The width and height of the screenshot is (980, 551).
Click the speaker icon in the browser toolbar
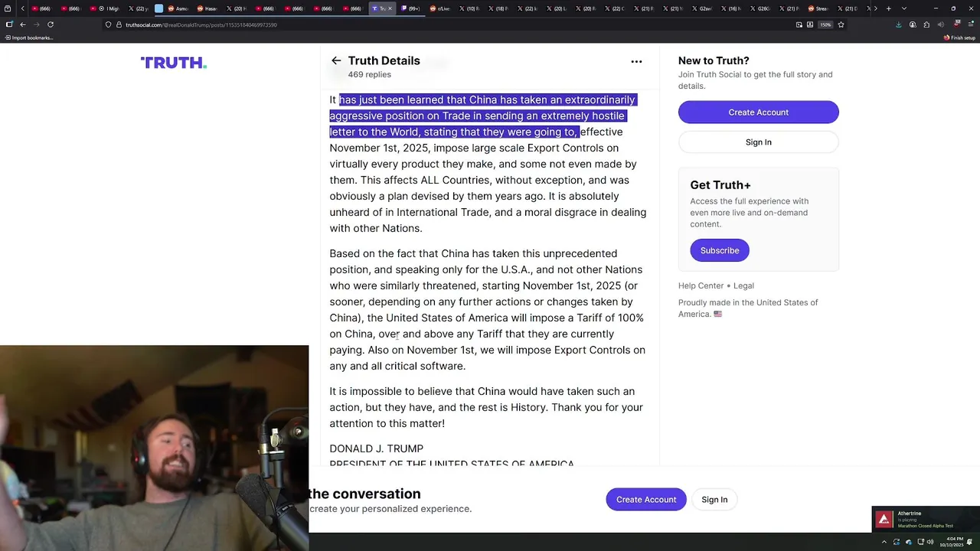[x=942, y=24]
